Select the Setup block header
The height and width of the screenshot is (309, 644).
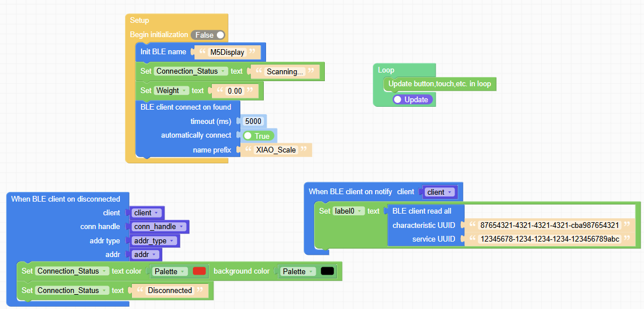[x=139, y=20]
